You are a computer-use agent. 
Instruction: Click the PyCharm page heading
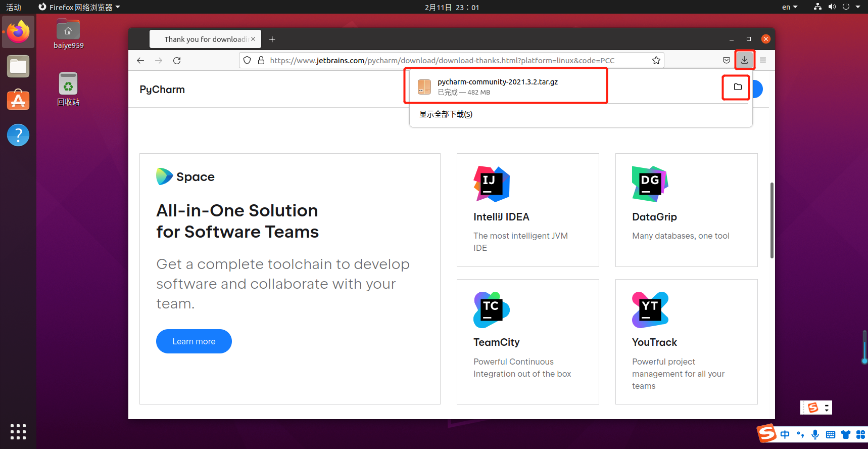[162, 89]
